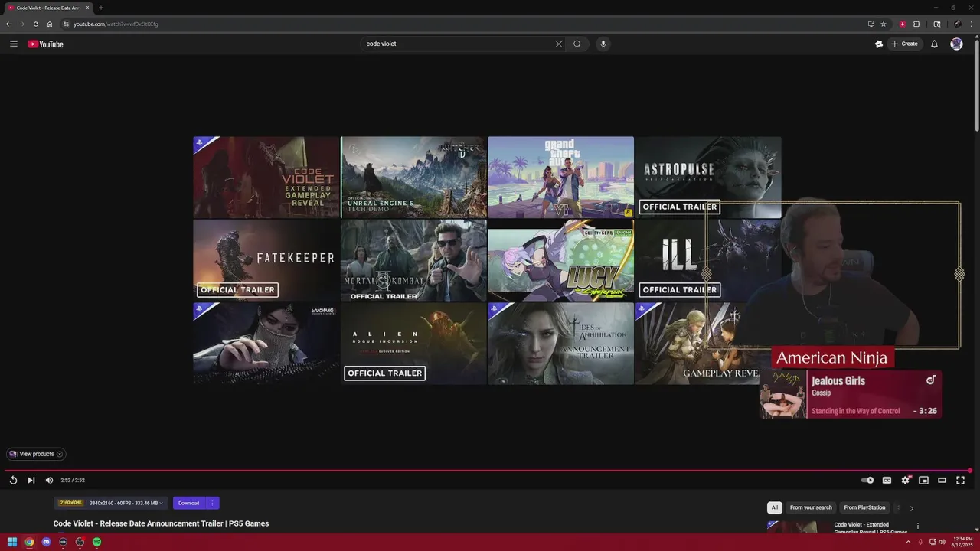Click the View products chip

click(36, 454)
